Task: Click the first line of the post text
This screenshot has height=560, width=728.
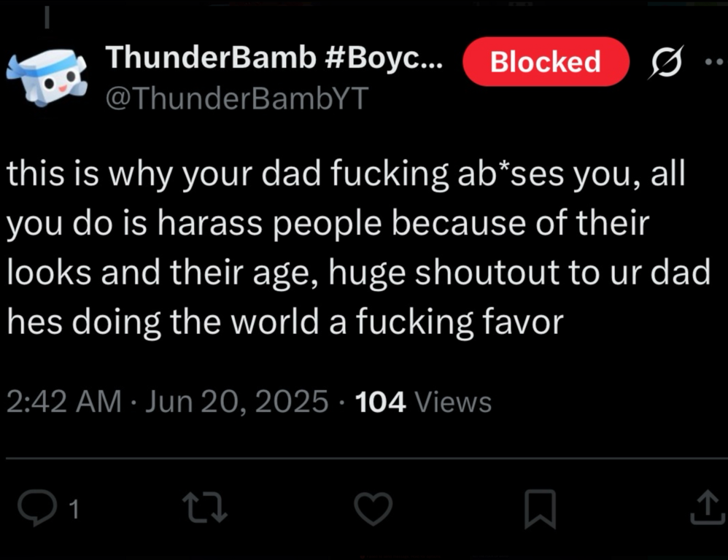Action: coord(346,176)
